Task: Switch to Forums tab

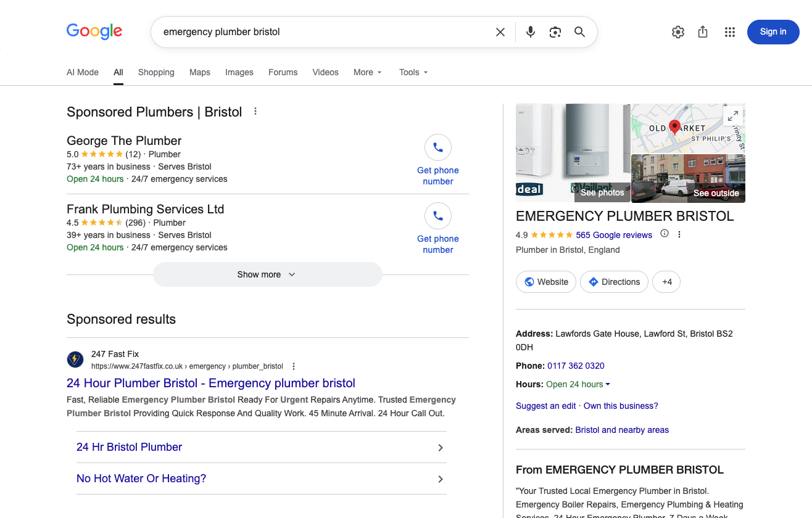Action: [283, 72]
